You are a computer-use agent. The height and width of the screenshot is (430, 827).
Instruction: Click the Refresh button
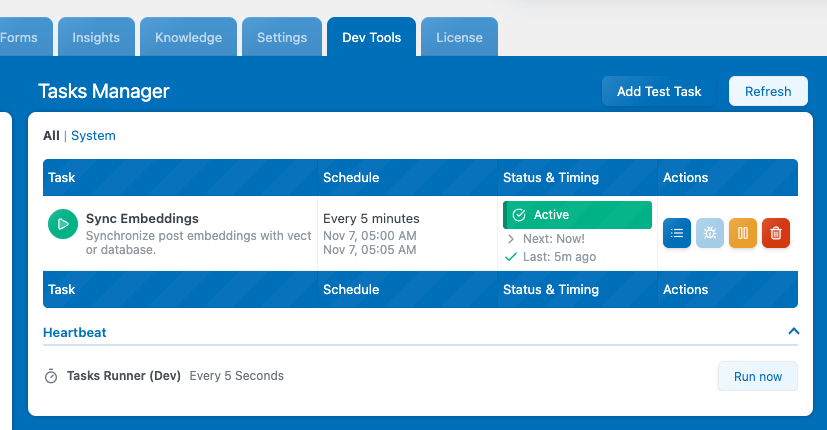coord(768,91)
